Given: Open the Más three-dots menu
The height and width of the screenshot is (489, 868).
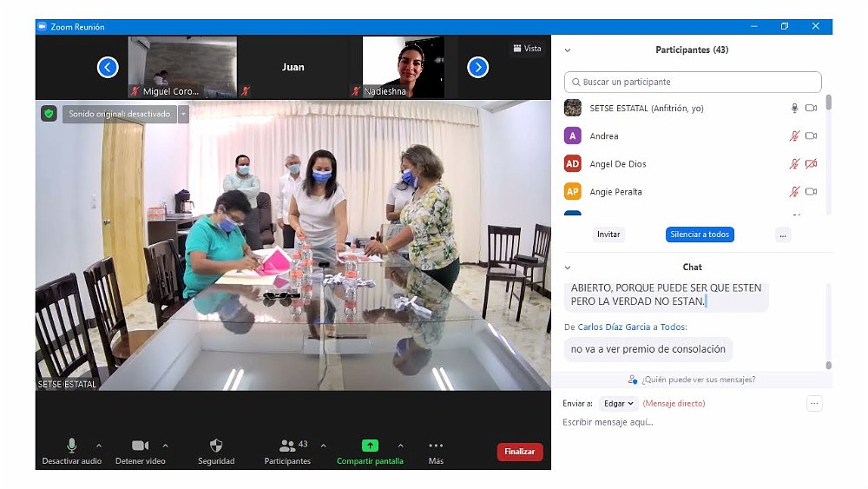Looking at the screenshot, I should [x=436, y=446].
